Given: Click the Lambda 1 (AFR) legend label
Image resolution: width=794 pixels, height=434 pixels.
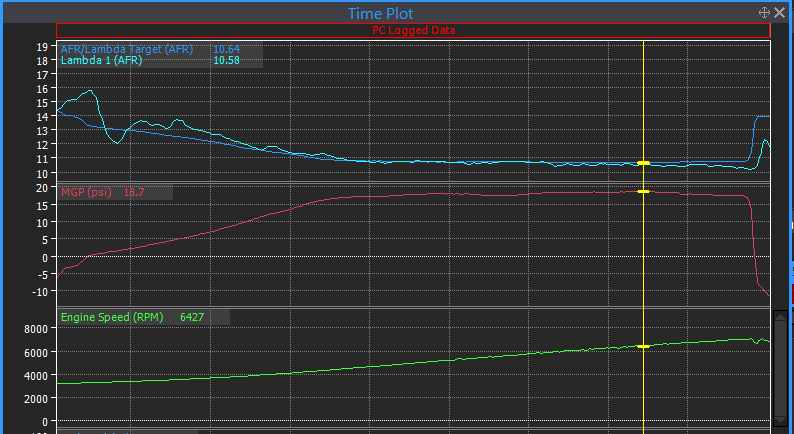Looking at the screenshot, I should coord(101,60).
